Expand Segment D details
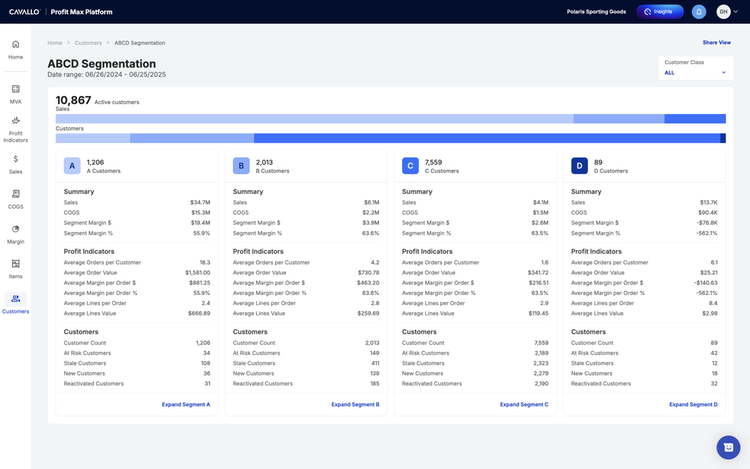This screenshot has height=469, width=750. tap(693, 404)
